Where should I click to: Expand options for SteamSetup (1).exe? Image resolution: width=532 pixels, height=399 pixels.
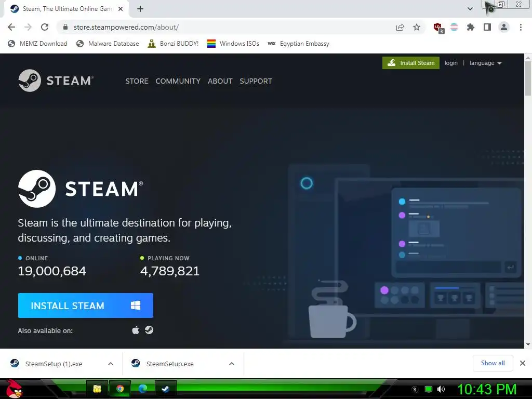(111, 364)
